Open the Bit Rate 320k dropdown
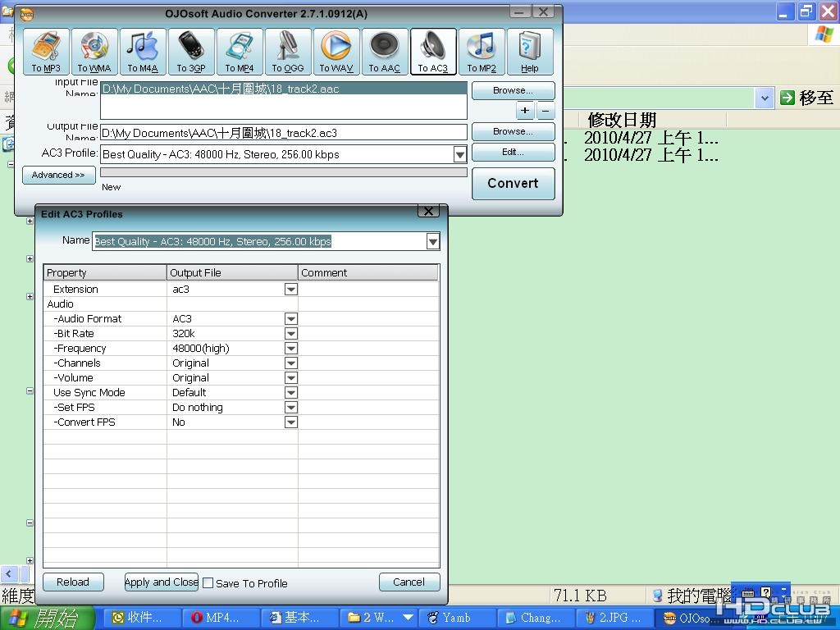The height and width of the screenshot is (630, 840). click(291, 334)
